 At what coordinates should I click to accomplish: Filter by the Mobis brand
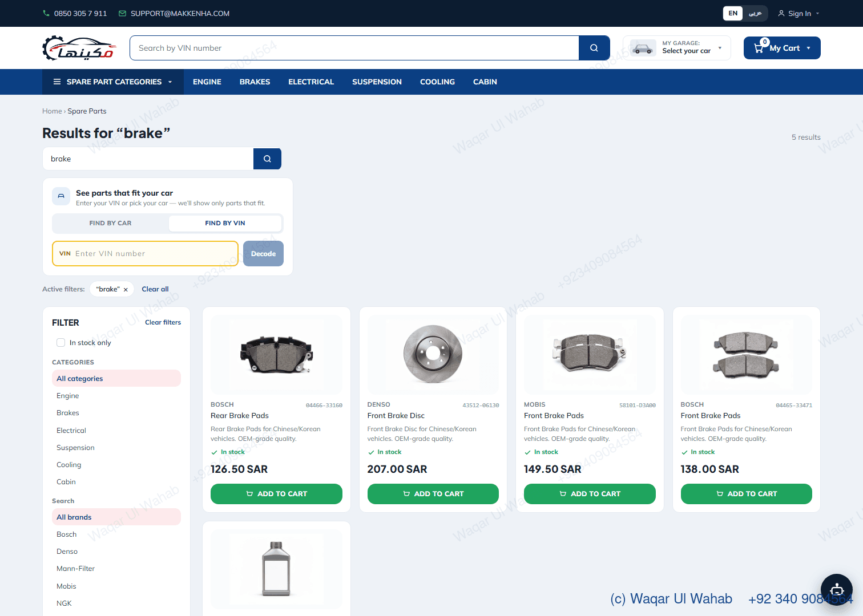[116, 586]
